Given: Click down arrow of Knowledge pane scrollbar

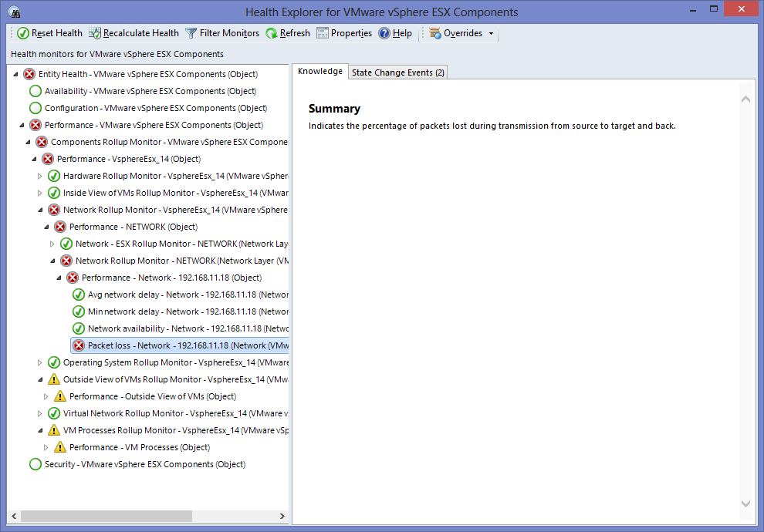Looking at the screenshot, I should coord(745,503).
